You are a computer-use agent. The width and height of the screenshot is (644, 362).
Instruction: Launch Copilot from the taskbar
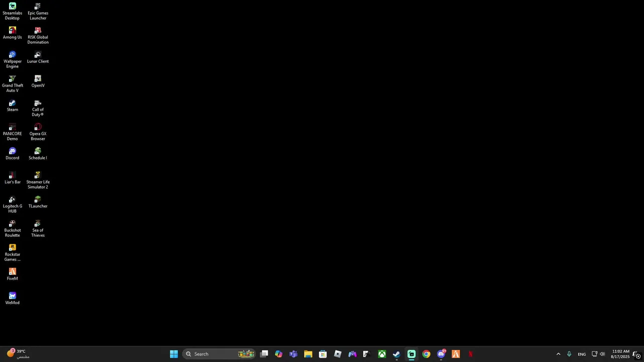click(x=279, y=354)
